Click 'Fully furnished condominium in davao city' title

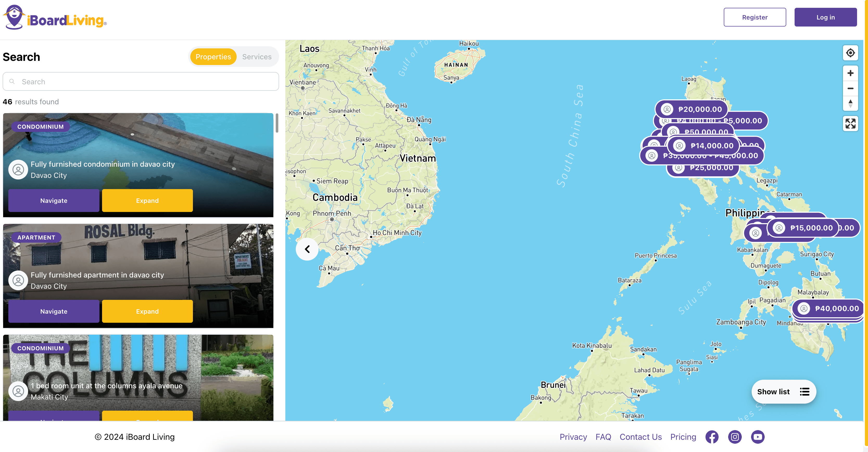tap(103, 164)
